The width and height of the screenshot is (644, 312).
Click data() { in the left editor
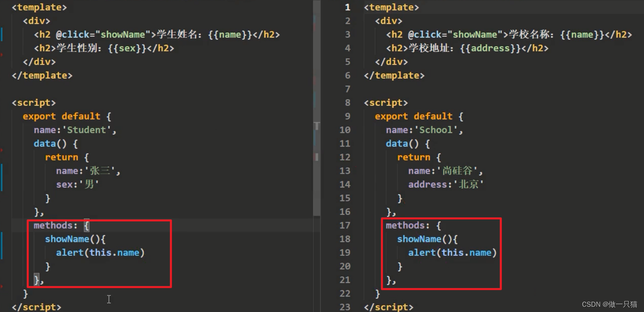click(56, 144)
